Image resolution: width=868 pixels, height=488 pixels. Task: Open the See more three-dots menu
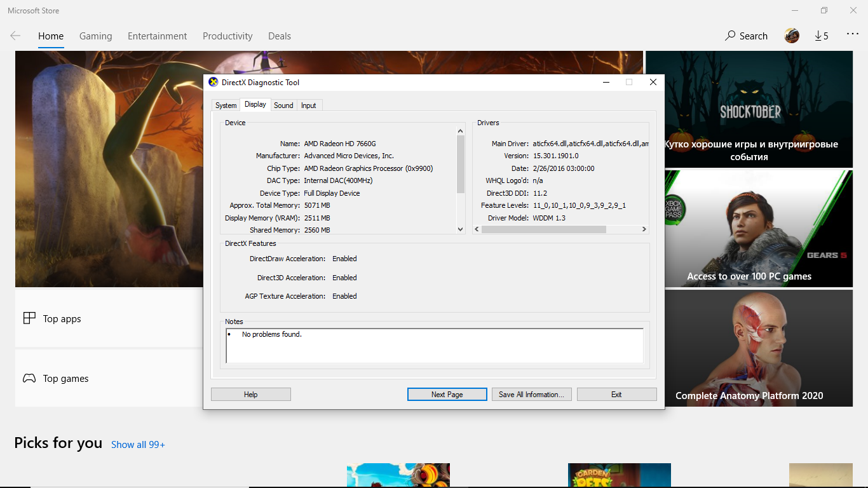click(853, 35)
